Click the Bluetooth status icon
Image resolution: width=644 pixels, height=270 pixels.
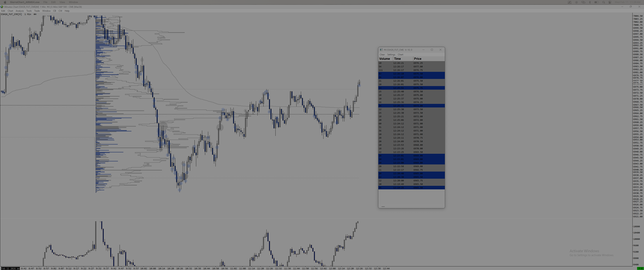coord(590,2)
